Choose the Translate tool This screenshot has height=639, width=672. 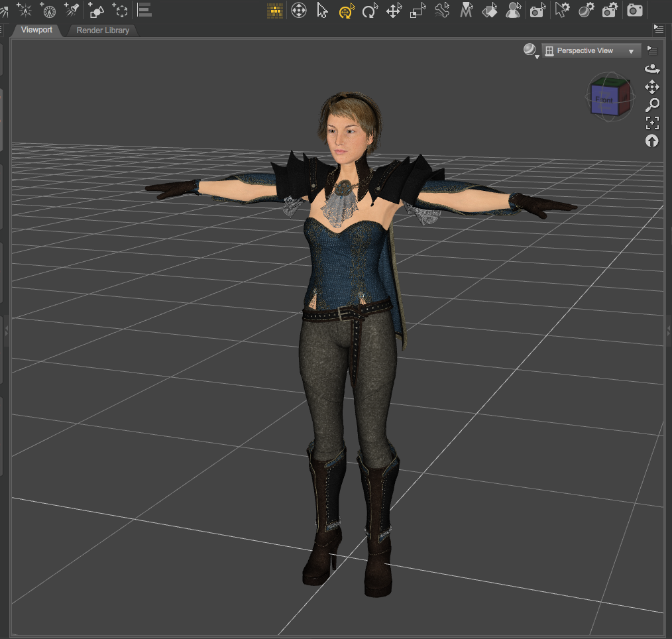pos(394,11)
